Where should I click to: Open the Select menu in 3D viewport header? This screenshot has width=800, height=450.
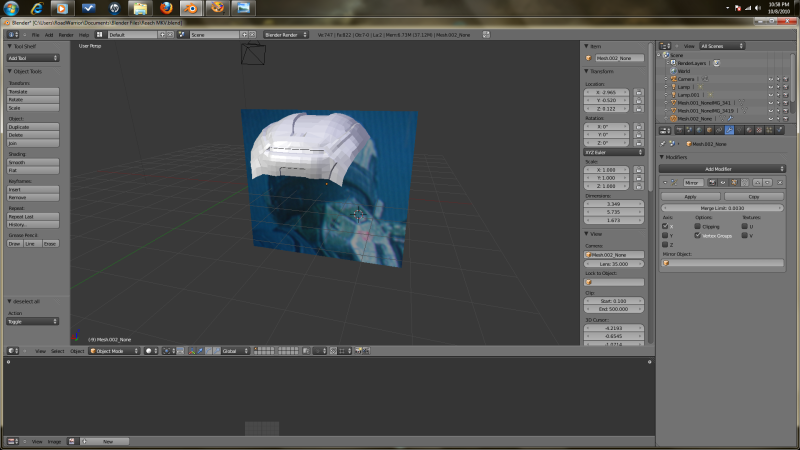[58, 351]
